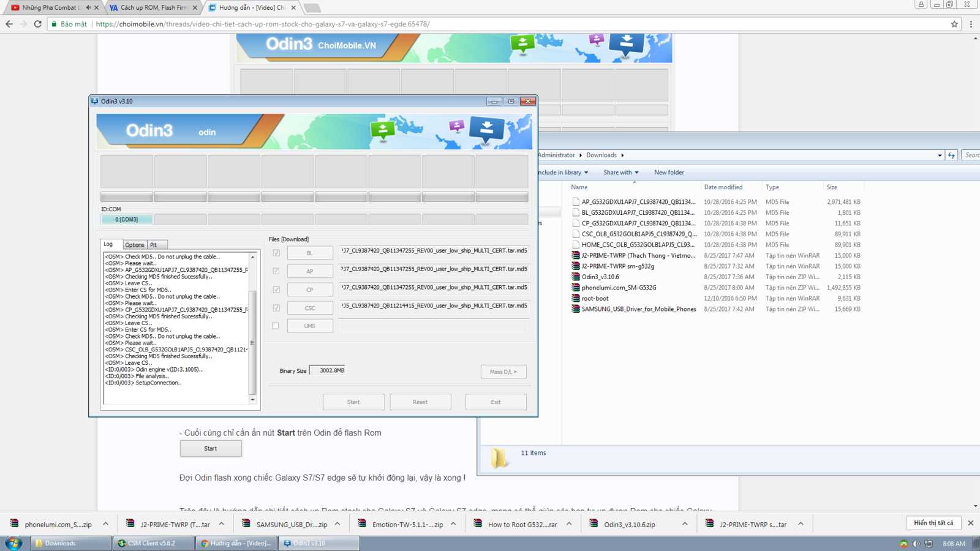The width and height of the screenshot is (980, 551).
Task: Click archive icon of Odin3_v3.10.6 file
Action: (576, 277)
